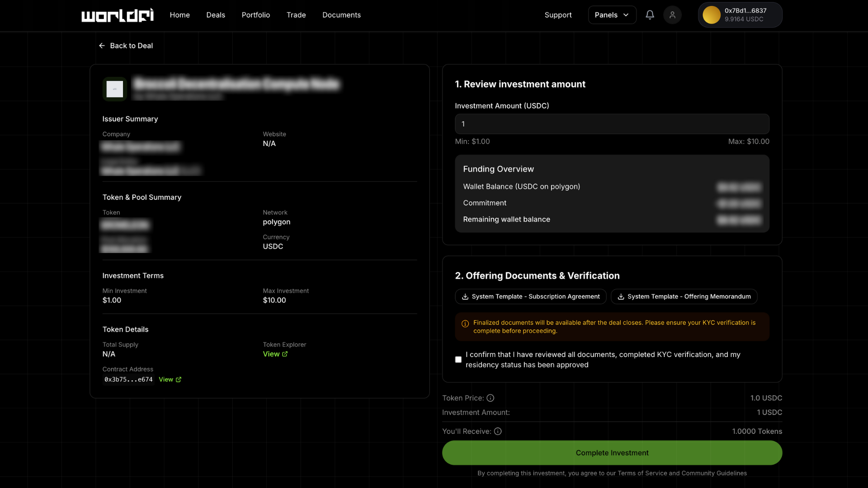868x488 pixels.
Task: Go to the Deals menu
Action: tap(216, 15)
